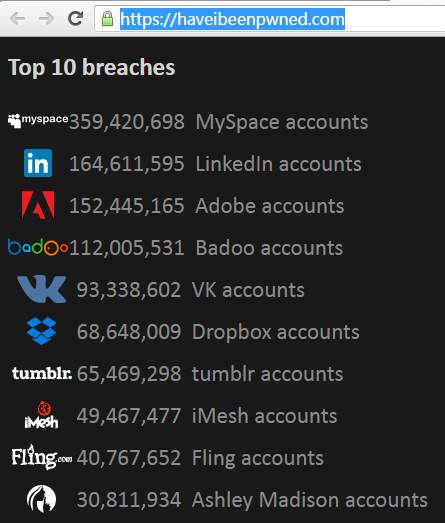This screenshot has height=523, width=445.
Task: Click the haveibeenpwned.com address bar
Action: tap(270, 19)
